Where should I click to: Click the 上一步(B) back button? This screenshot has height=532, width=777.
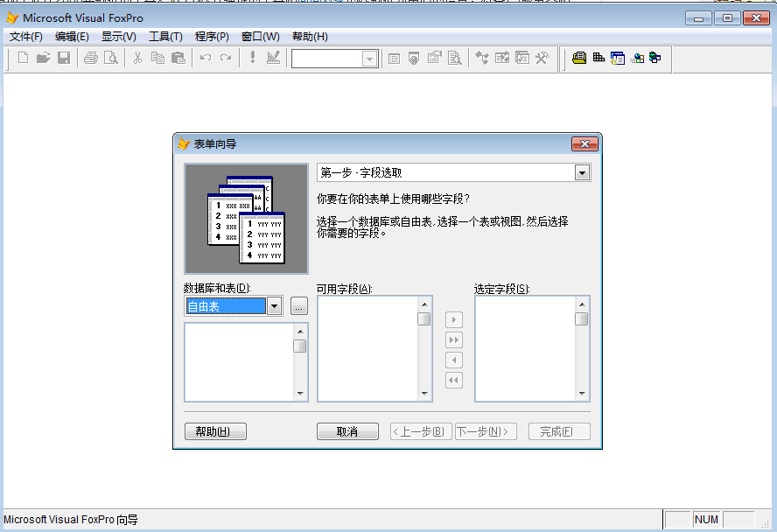point(421,431)
